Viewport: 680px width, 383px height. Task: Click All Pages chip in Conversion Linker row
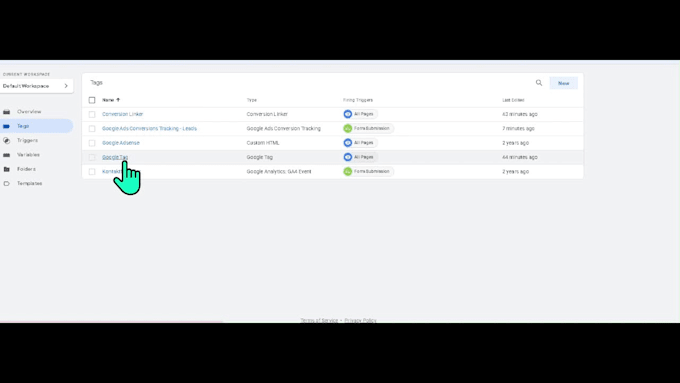pos(360,114)
